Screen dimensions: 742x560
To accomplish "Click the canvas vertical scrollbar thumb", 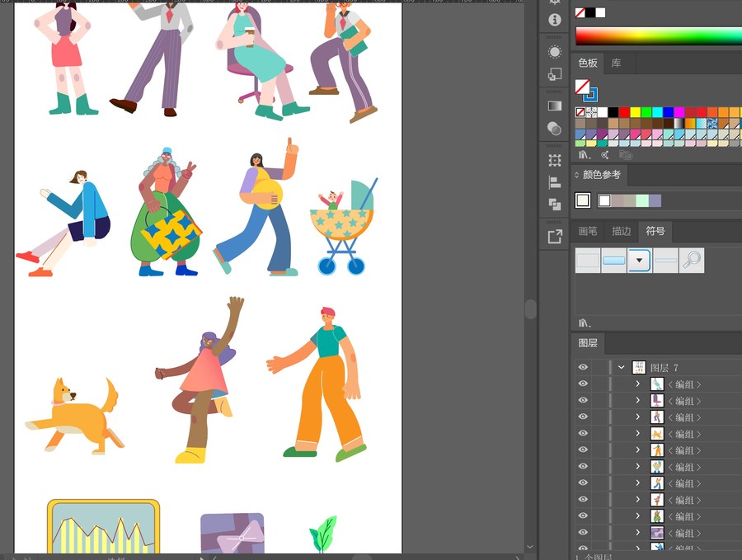I will pyautogui.click(x=530, y=309).
